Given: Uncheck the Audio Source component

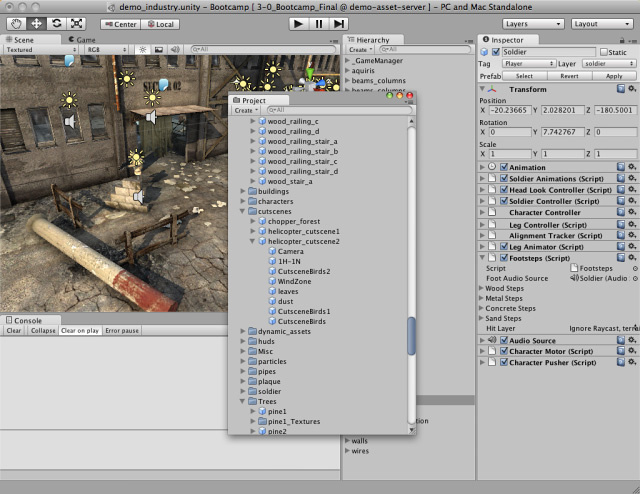Looking at the screenshot, I should pos(504,340).
